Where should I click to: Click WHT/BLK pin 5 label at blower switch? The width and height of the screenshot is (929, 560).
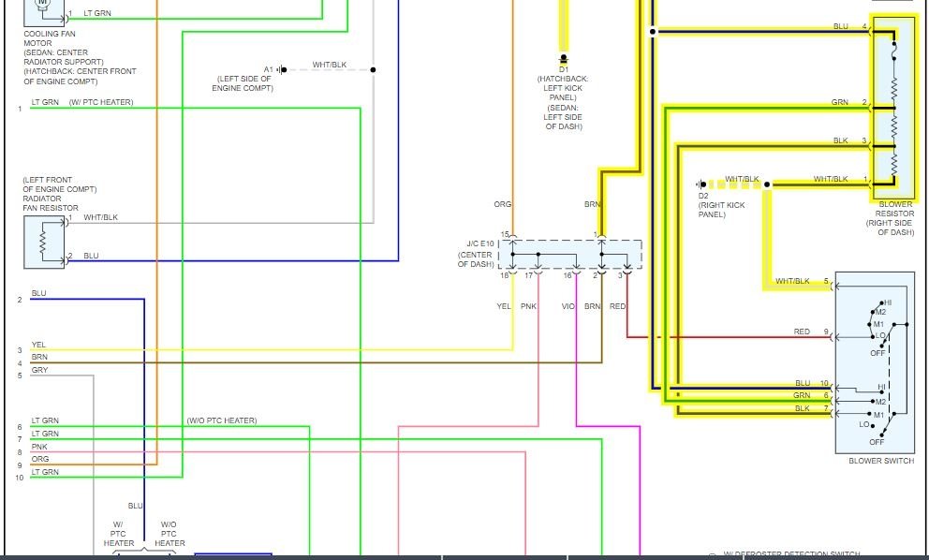pyautogui.click(x=792, y=281)
